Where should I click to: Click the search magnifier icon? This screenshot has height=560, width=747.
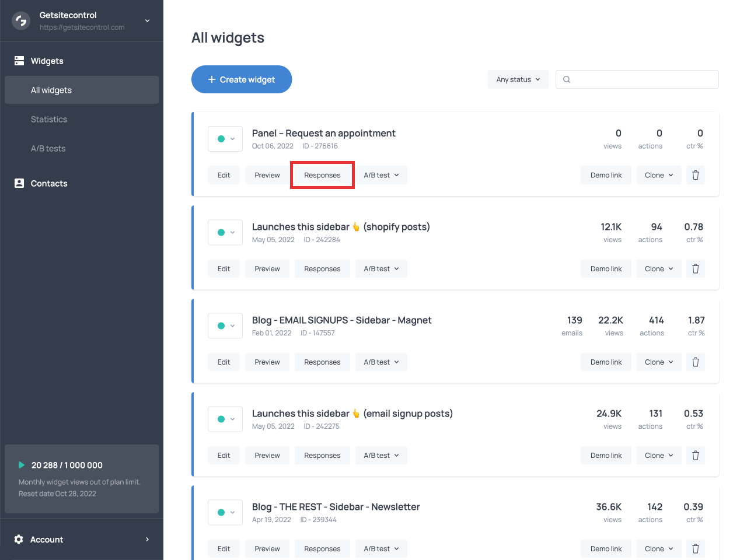[567, 79]
